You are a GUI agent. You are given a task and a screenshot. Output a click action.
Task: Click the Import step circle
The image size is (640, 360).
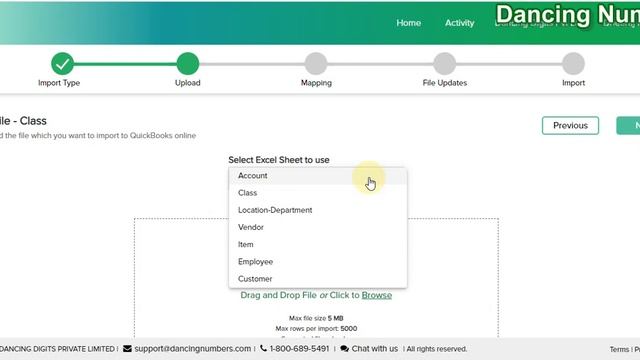pos(573,64)
